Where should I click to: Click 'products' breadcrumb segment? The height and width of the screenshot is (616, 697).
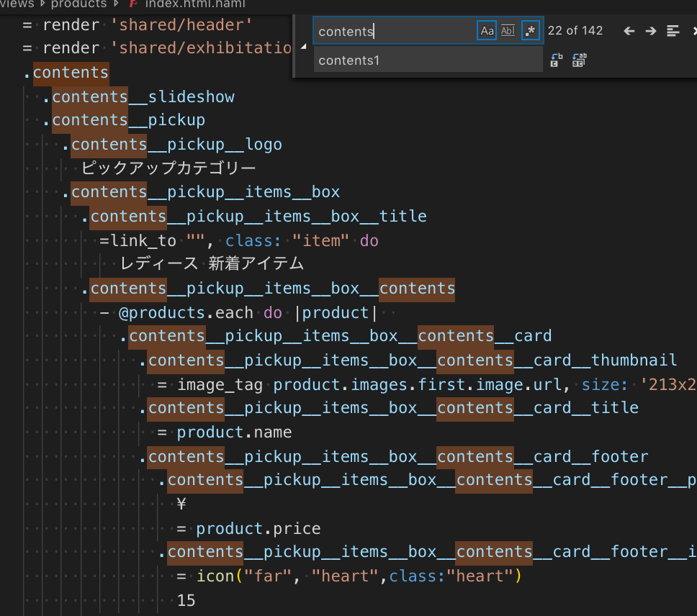pyautogui.click(x=78, y=4)
